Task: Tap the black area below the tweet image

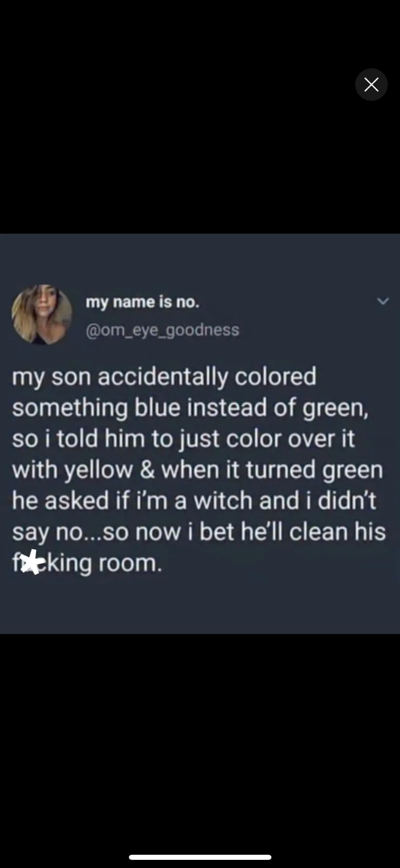Action: tap(200, 740)
